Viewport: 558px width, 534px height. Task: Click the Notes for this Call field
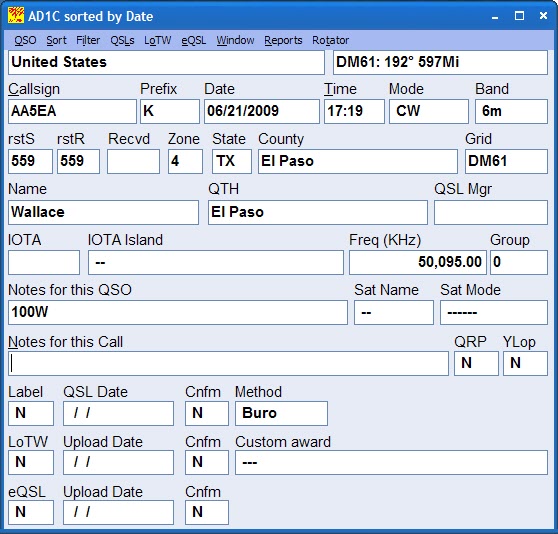[x=228, y=363]
